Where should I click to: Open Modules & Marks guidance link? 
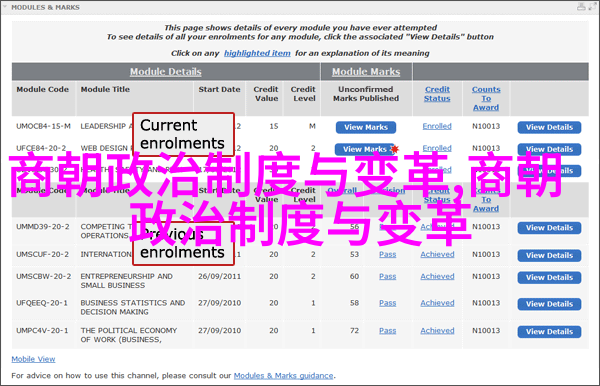284,376
